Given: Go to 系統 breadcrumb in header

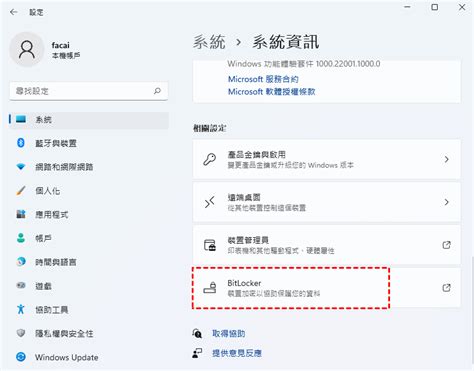Looking at the screenshot, I should click(x=209, y=42).
